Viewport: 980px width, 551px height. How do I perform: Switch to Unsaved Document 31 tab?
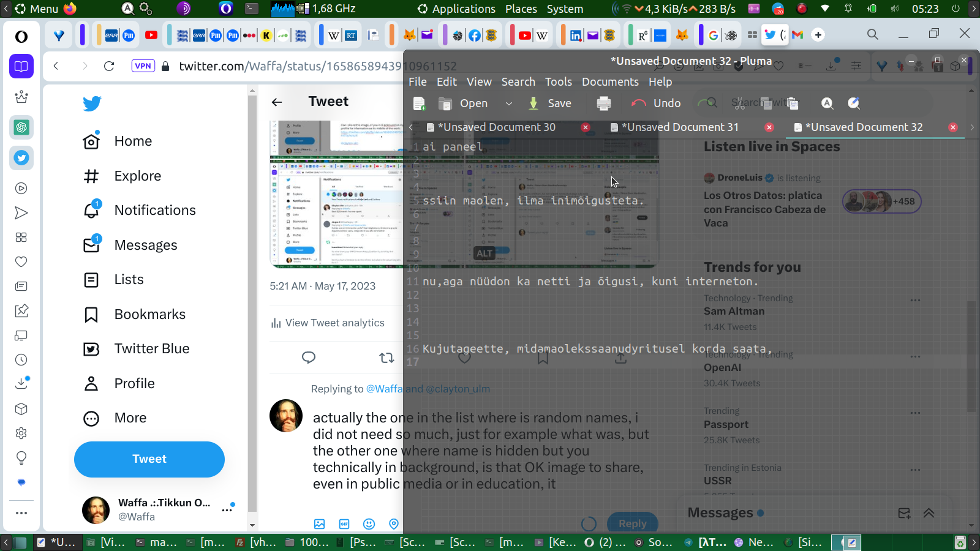pyautogui.click(x=680, y=127)
